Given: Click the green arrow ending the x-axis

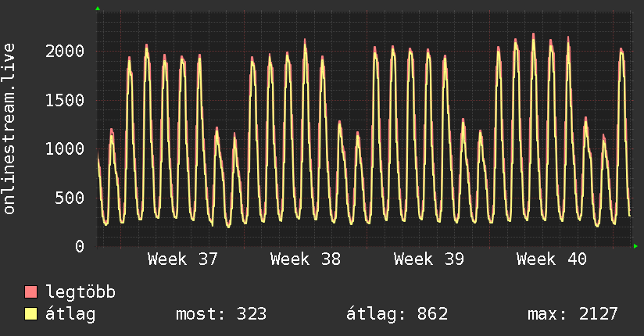Looking at the screenshot, I should pyautogui.click(x=635, y=246).
